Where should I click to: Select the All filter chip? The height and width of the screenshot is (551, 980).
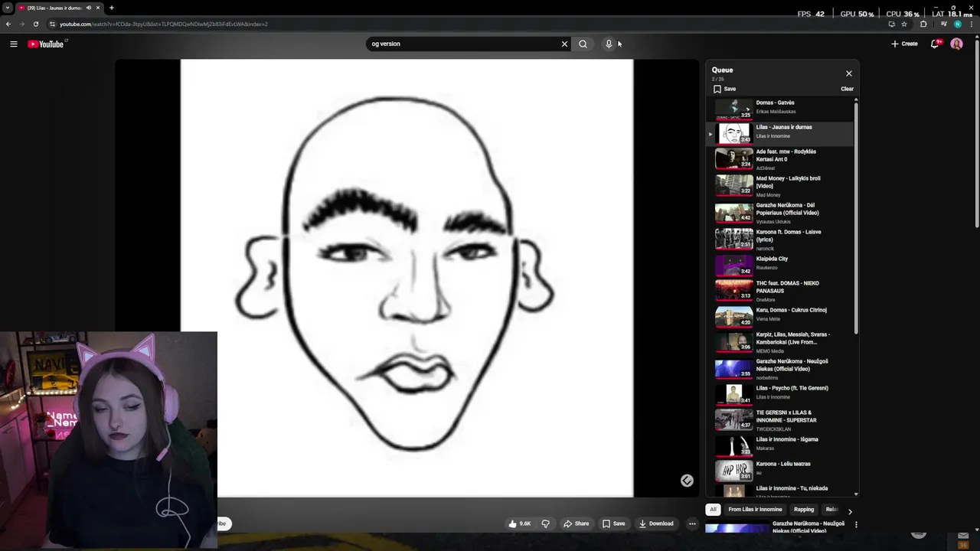point(713,510)
